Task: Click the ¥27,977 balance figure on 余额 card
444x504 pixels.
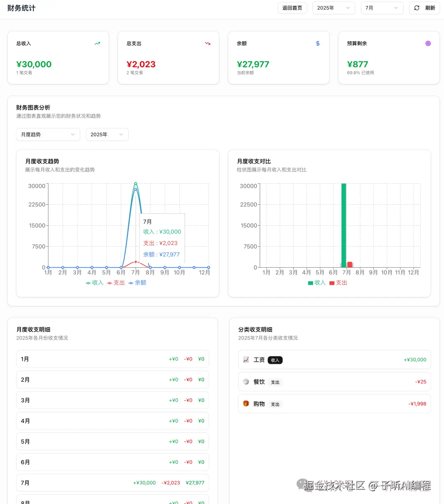Action: [253, 64]
